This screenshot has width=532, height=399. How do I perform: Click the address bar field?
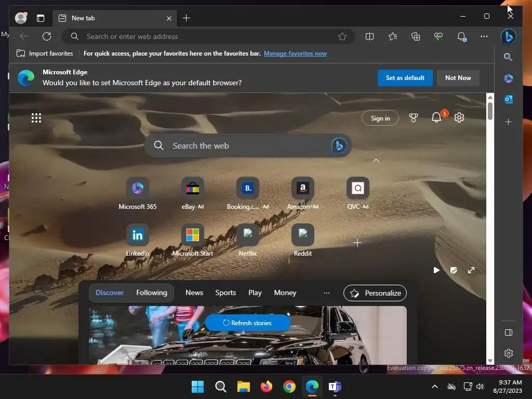(208, 36)
